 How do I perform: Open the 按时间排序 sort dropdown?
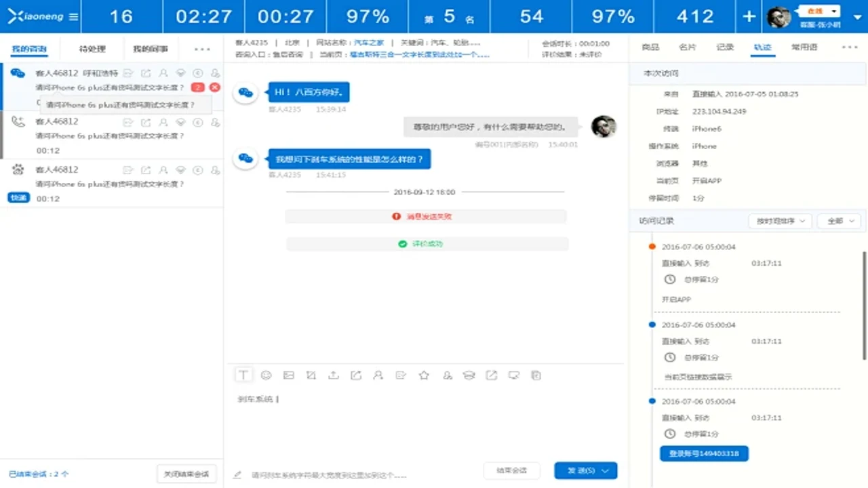pyautogui.click(x=780, y=221)
